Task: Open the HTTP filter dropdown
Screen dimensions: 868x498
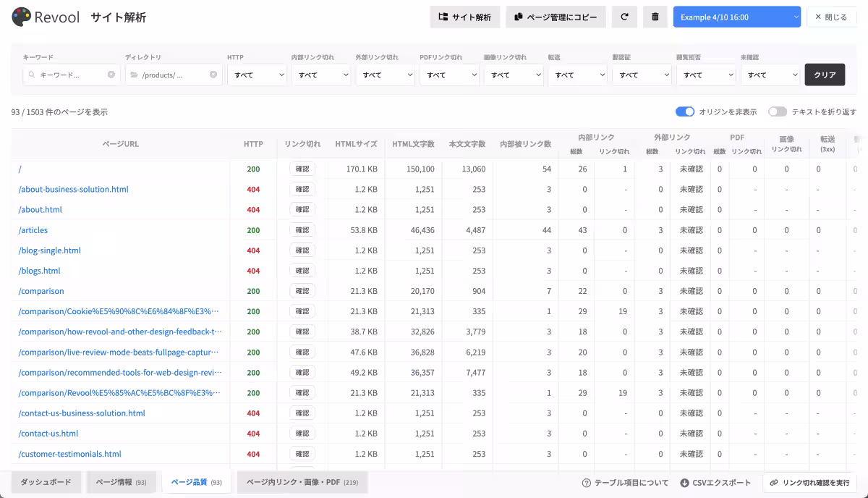Action: pos(257,75)
